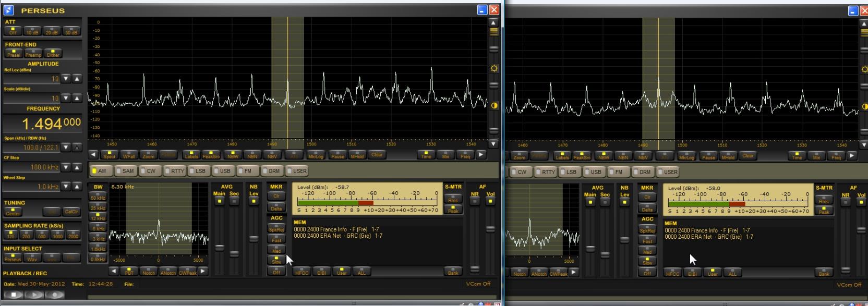The height and width of the screenshot is (306, 868).
Task: Adjust the Vol slider in left window
Action: (x=490, y=229)
